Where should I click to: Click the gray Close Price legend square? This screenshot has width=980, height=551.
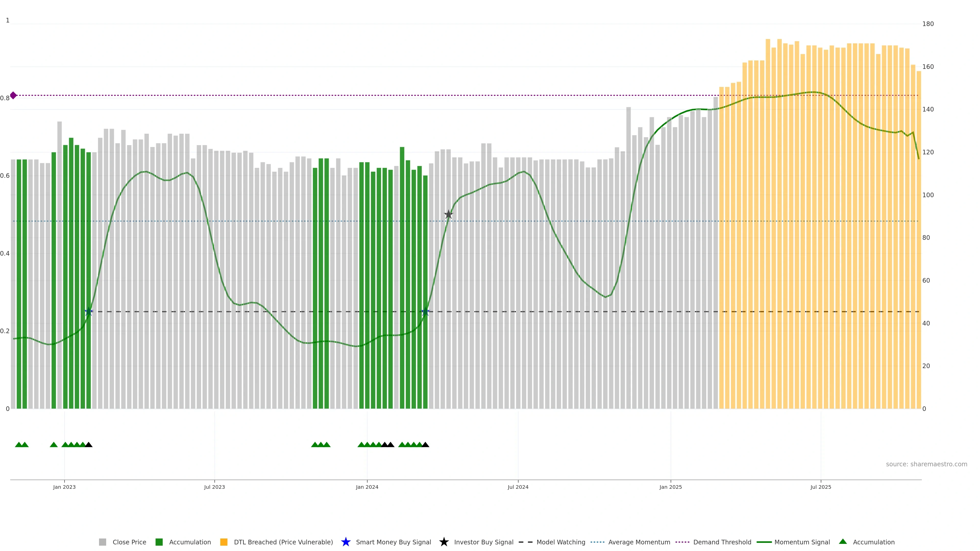click(x=102, y=542)
